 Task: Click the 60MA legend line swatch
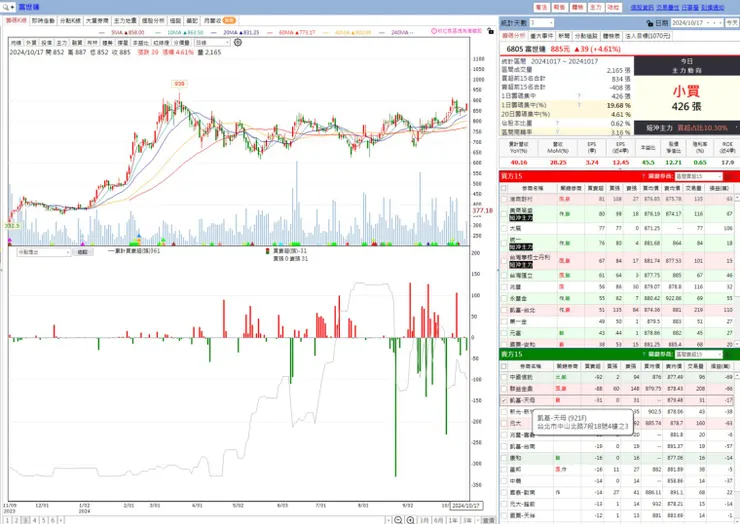[270, 33]
